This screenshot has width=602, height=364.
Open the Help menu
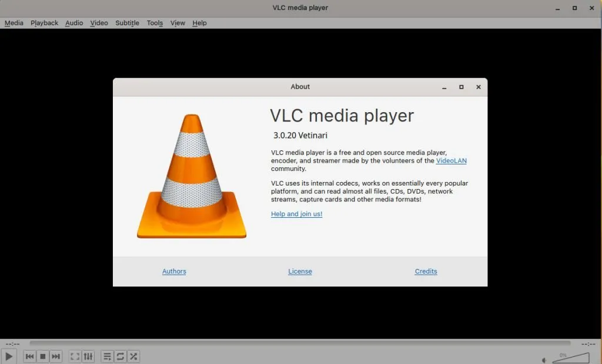(x=200, y=23)
